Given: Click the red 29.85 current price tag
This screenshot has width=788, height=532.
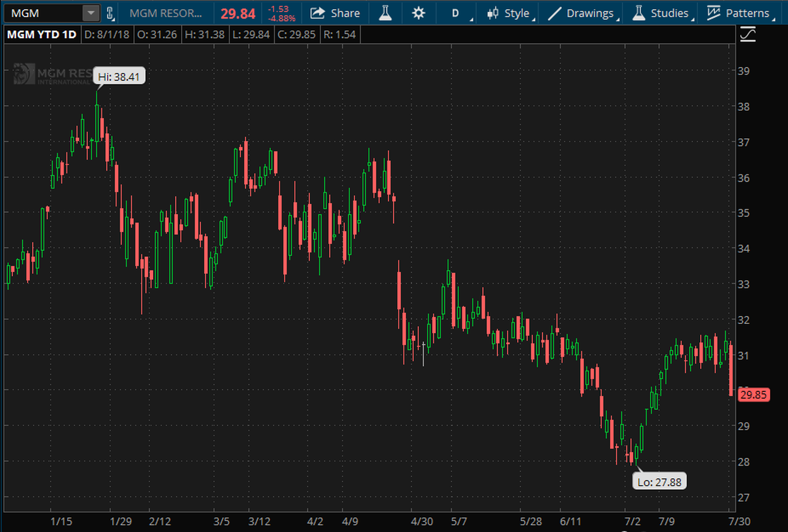Looking at the screenshot, I should coord(753,395).
